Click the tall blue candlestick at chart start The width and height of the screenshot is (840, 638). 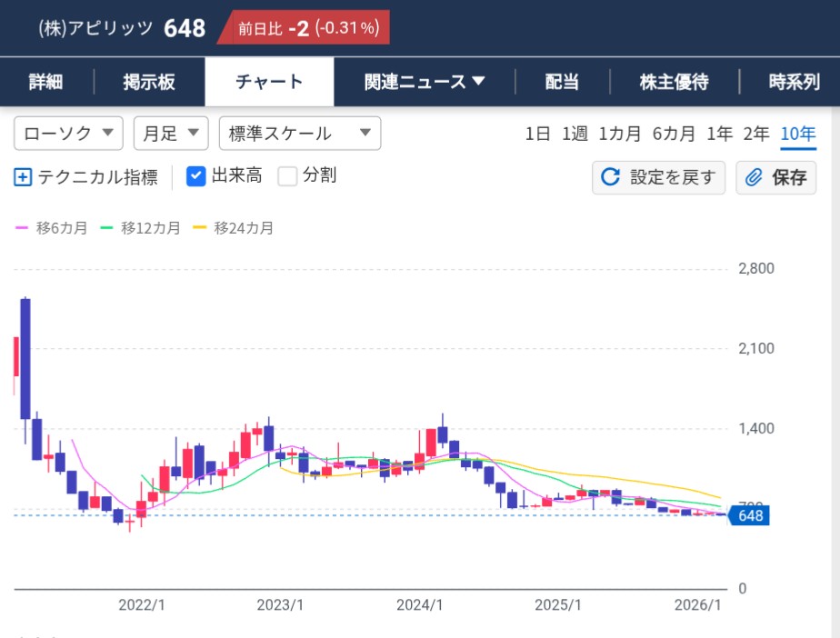coord(25,358)
